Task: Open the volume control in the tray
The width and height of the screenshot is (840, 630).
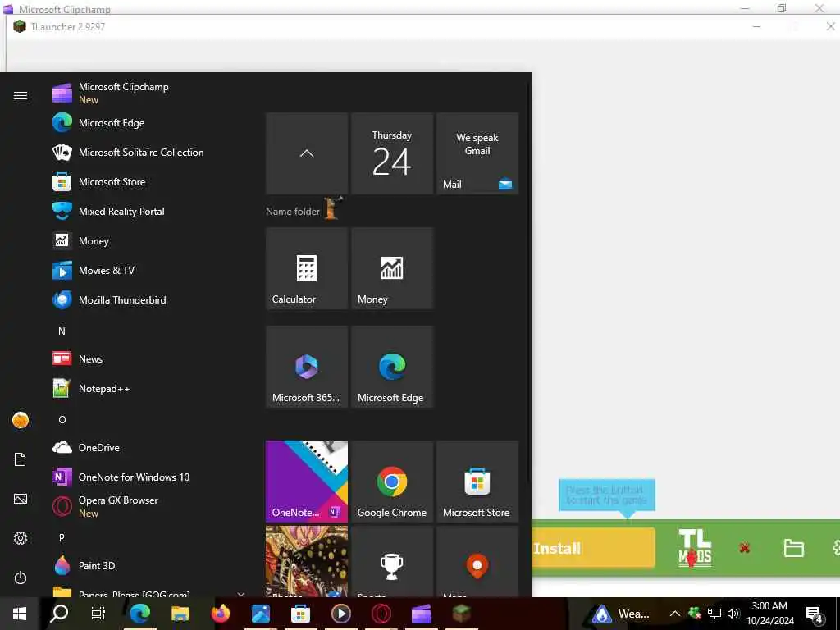Action: point(733,614)
